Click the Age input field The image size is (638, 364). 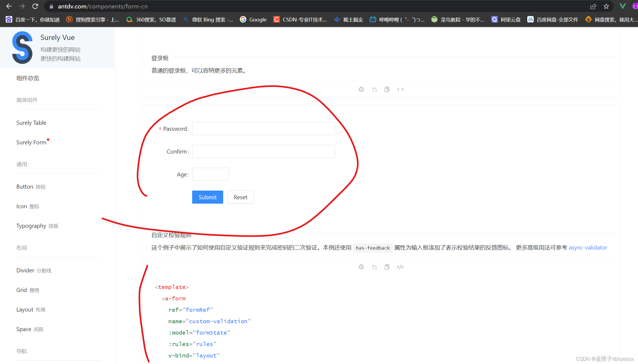[210, 174]
